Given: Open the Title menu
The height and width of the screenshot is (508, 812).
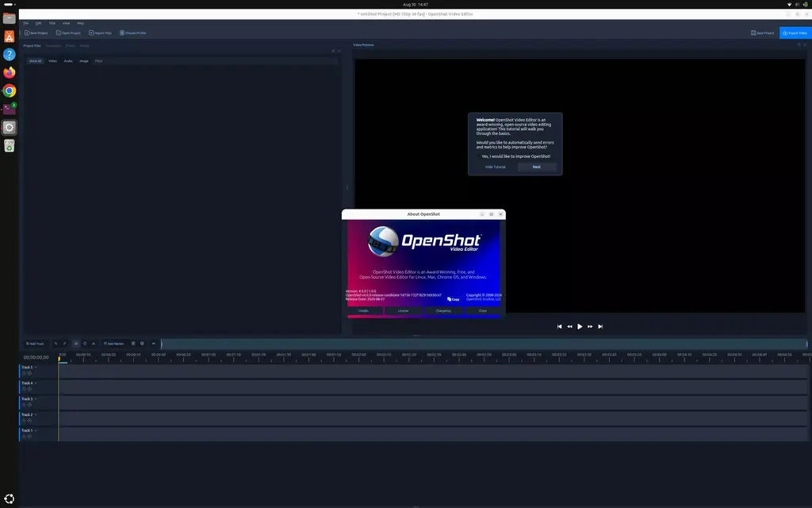Looking at the screenshot, I should 52,23.
